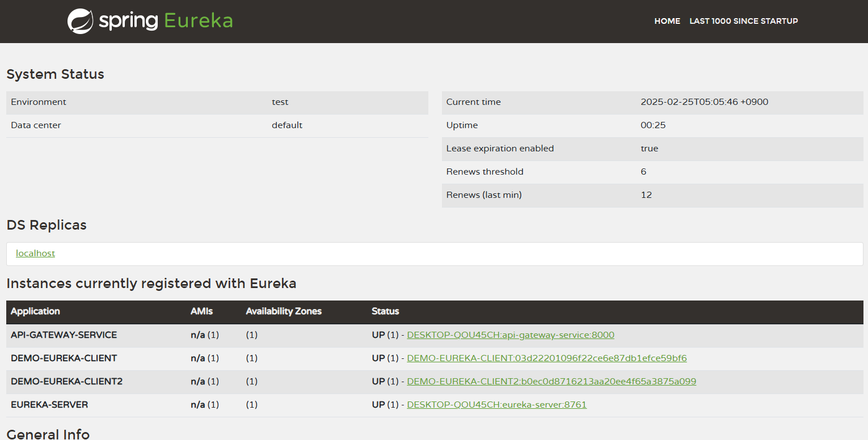The width and height of the screenshot is (868, 440).
Task: Click the Spring Eureka logo
Action: [x=149, y=21]
